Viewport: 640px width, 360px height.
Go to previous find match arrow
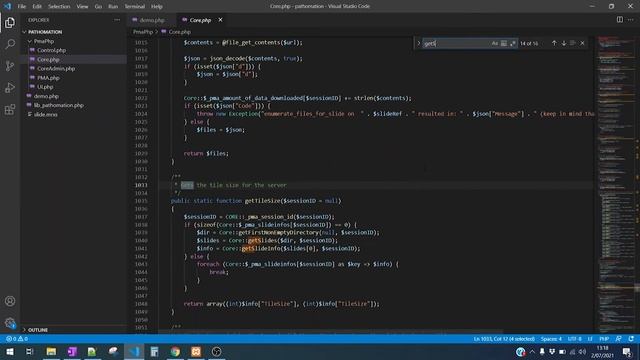pyautogui.click(x=554, y=43)
